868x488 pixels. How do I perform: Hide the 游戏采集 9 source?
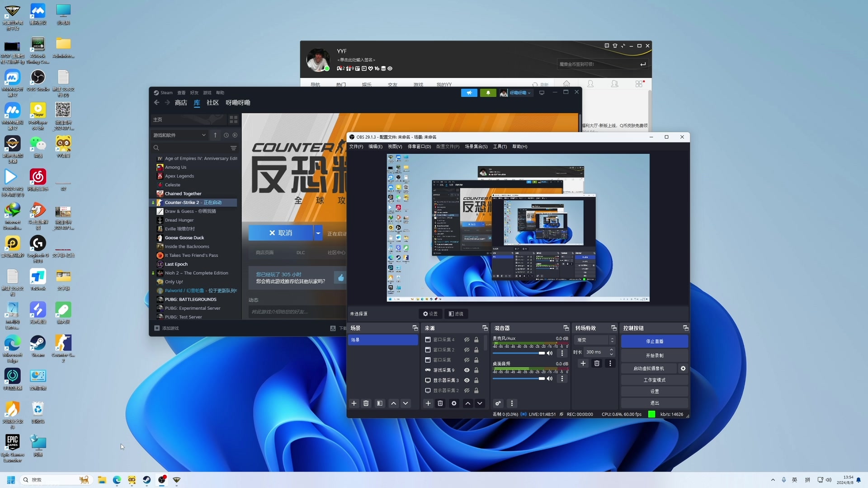[x=467, y=371]
